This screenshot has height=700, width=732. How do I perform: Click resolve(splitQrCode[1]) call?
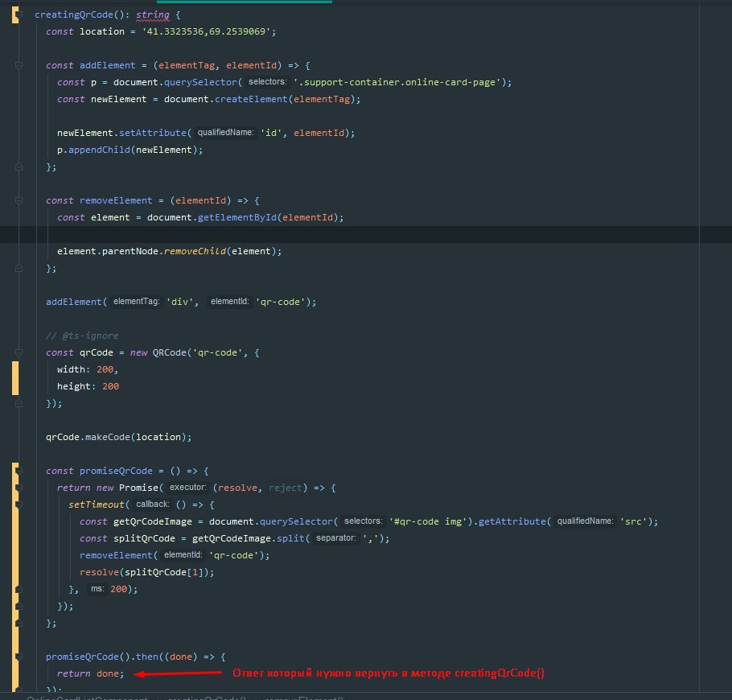(146, 572)
